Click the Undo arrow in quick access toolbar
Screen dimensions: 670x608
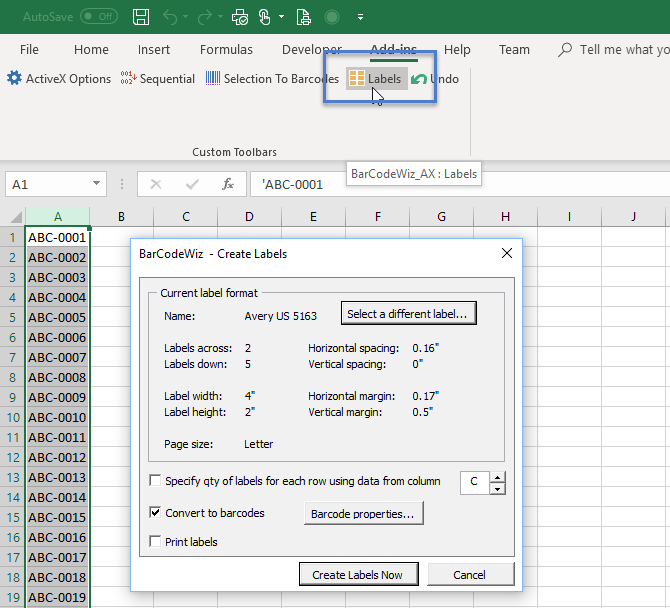tap(170, 17)
